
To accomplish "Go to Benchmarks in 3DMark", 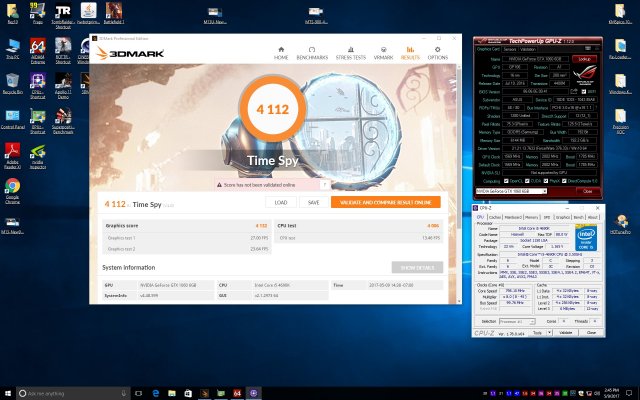I will [312, 52].
